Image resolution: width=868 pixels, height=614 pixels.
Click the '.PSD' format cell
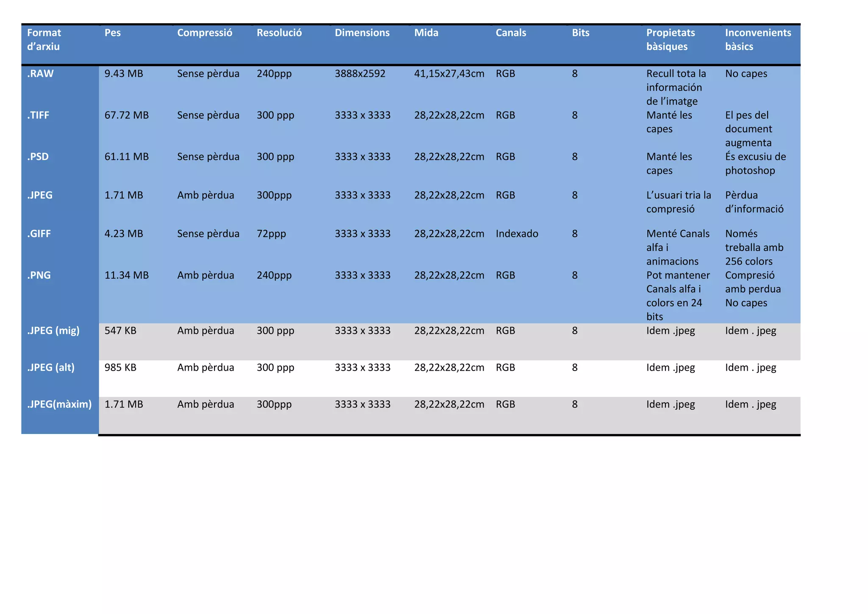point(38,156)
